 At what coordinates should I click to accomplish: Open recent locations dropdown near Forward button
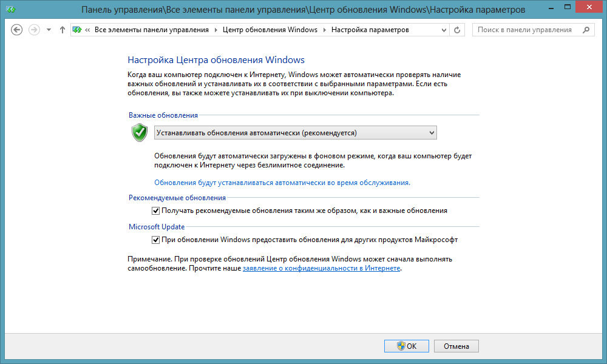tap(48, 30)
